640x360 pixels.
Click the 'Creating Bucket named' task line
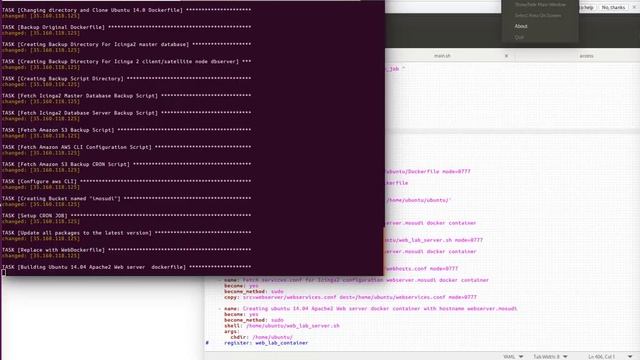pyautogui.click(x=127, y=199)
